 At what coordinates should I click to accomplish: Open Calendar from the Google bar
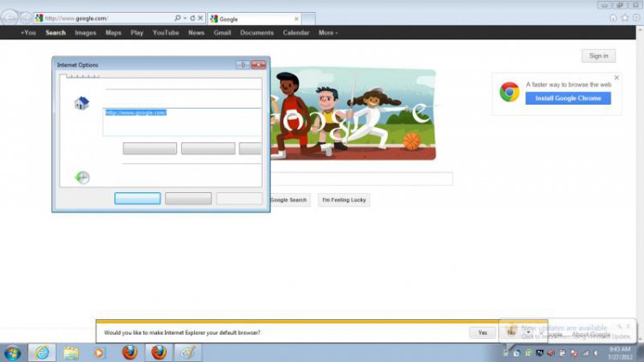(295, 33)
